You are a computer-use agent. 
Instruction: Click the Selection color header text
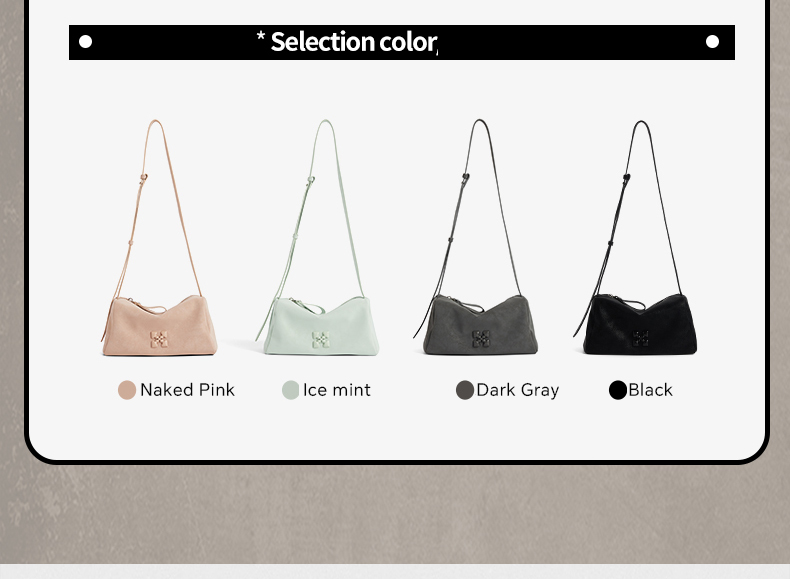[354, 42]
